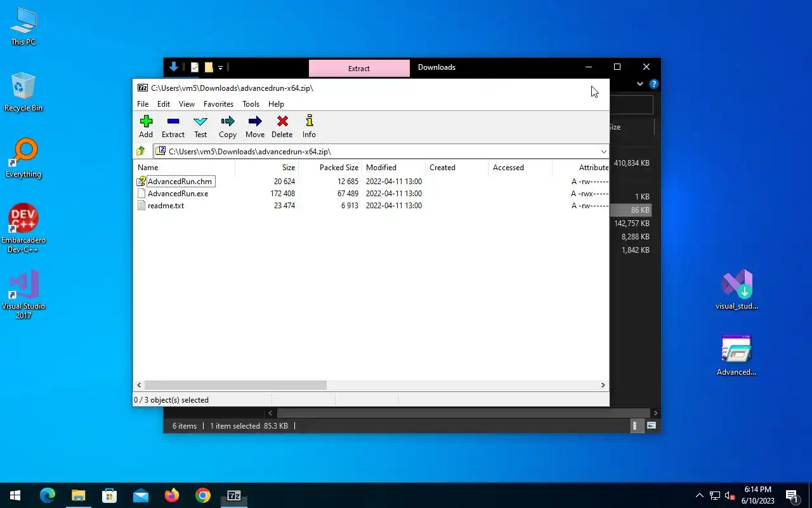
Task: Launch Firefox from the taskbar
Action: (x=172, y=495)
